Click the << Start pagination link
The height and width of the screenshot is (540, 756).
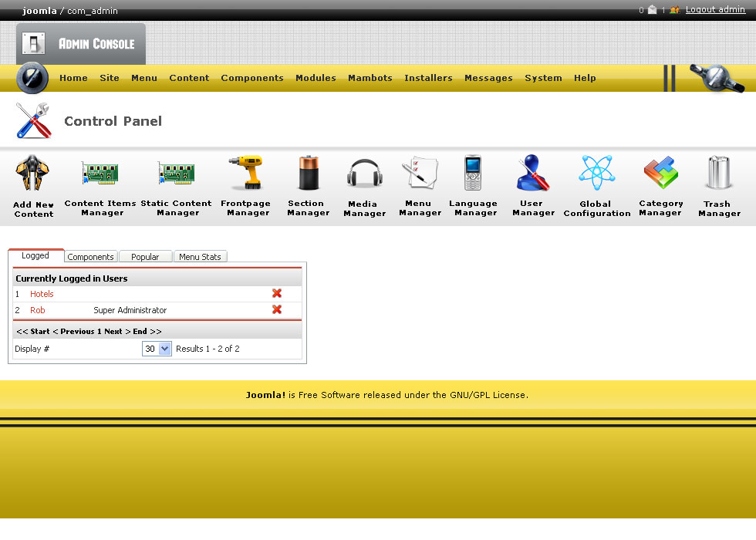click(x=32, y=332)
